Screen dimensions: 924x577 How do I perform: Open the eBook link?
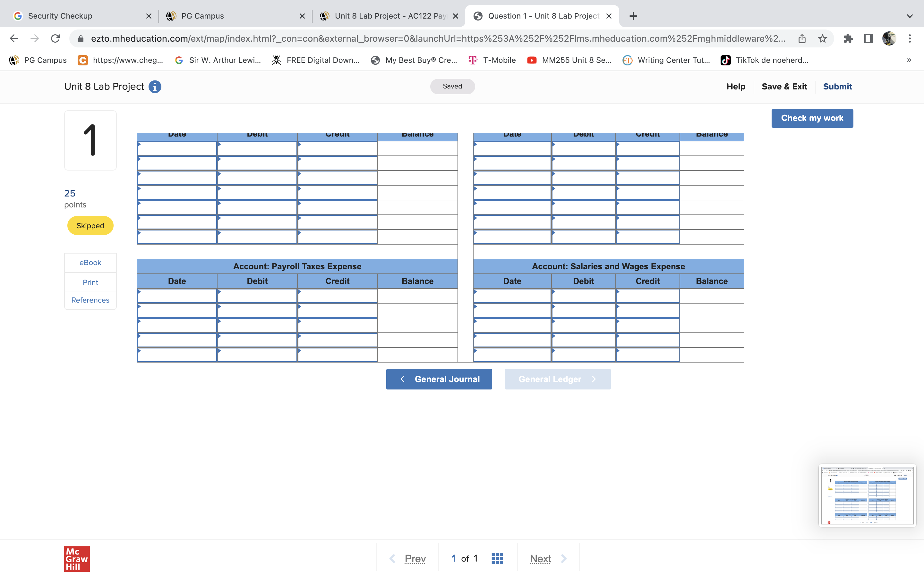(90, 263)
